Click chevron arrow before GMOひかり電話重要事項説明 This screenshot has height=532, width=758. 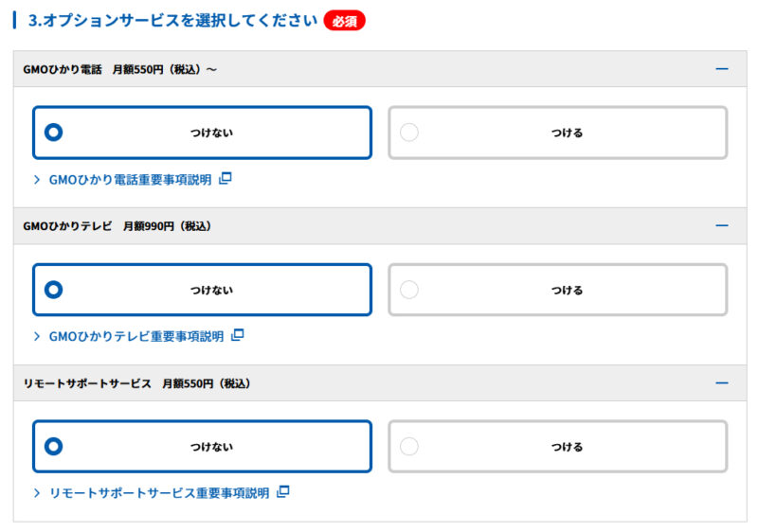click(x=37, y=180)
